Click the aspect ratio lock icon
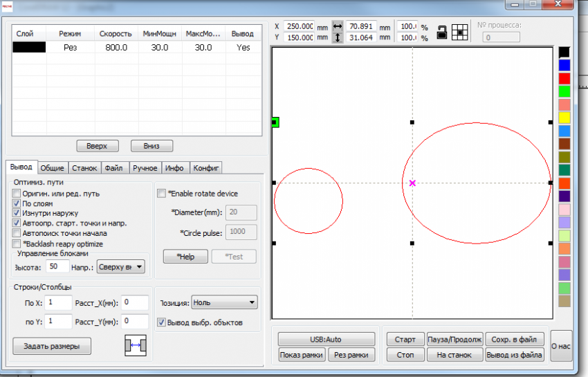The height and width of the screenshot is (377, 588). pyautogui.click(x=441, y=31)
